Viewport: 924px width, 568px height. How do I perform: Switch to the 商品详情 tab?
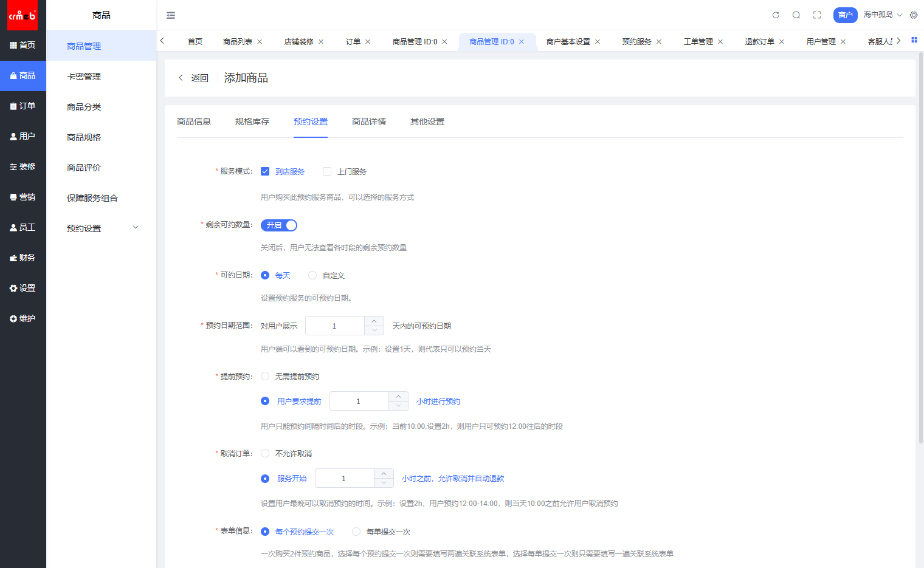tap(368, 121)
